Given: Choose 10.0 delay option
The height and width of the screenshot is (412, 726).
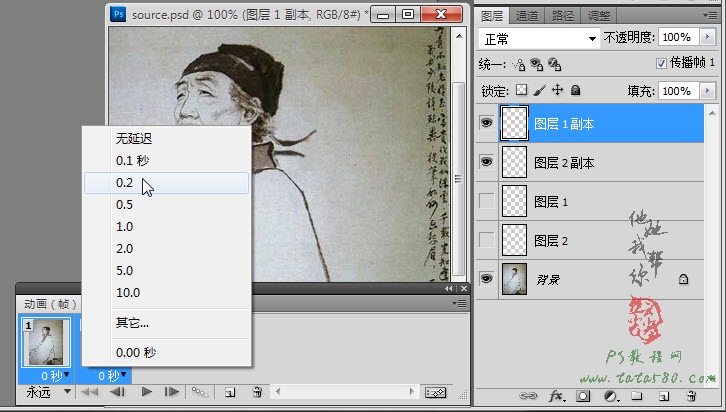Looking at the screenshot, I should click(167, 293).
